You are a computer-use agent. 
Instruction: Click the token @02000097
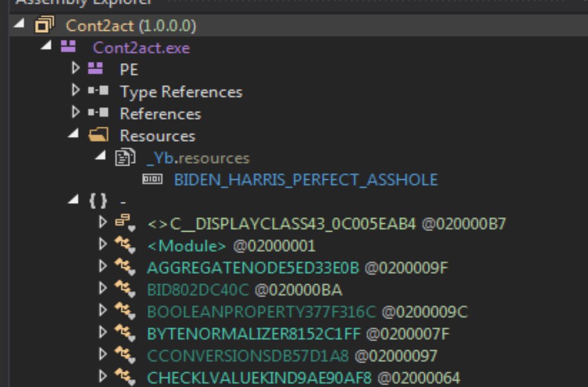coord(396,356)
